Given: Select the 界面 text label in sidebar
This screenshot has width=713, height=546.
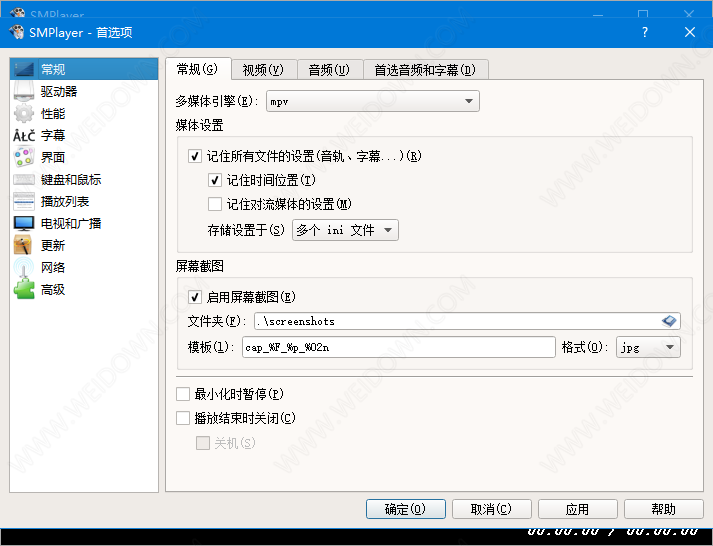Looking at the screenshot, I should pyautogui.click(x=53, y=157).
